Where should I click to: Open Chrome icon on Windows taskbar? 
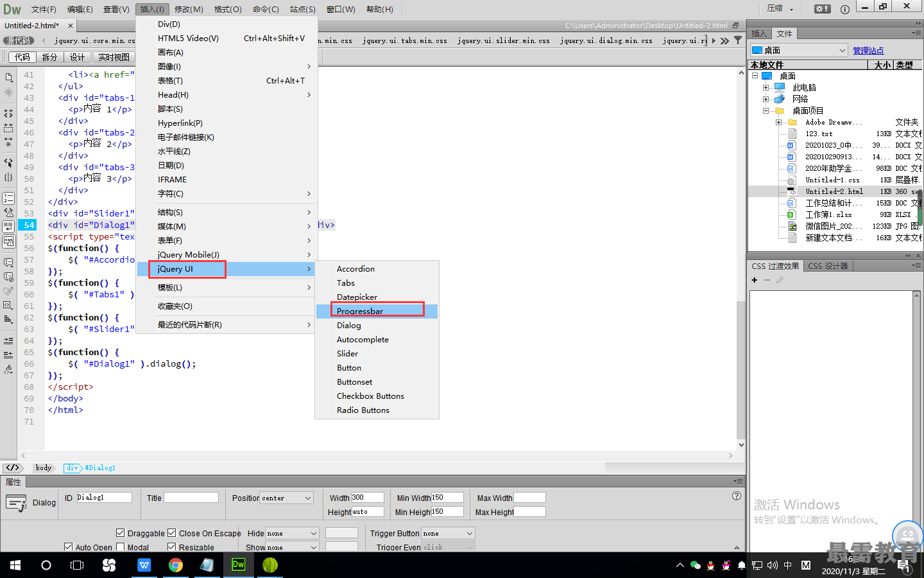pos(175,565)
